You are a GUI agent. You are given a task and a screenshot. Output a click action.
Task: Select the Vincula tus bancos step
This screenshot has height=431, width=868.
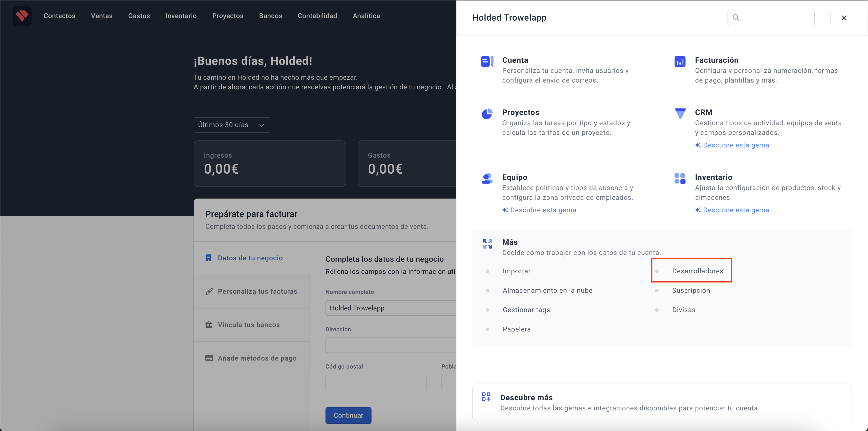248,325
